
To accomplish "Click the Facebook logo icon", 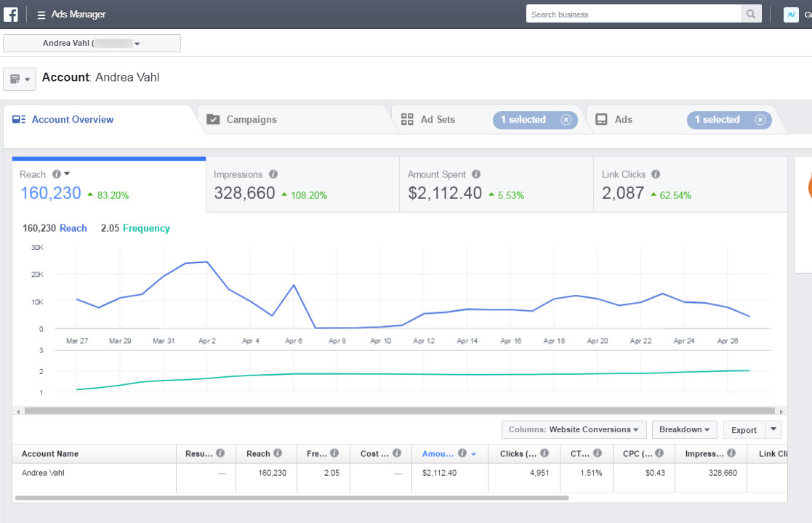I will click(11, 14).
